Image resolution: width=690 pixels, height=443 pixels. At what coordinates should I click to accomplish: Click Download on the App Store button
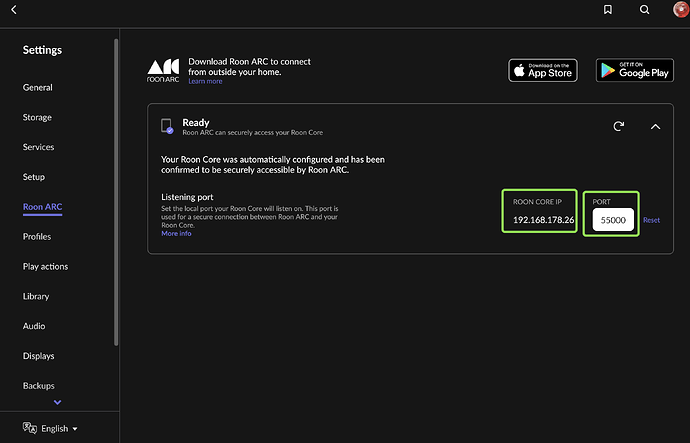pos(543,70)
